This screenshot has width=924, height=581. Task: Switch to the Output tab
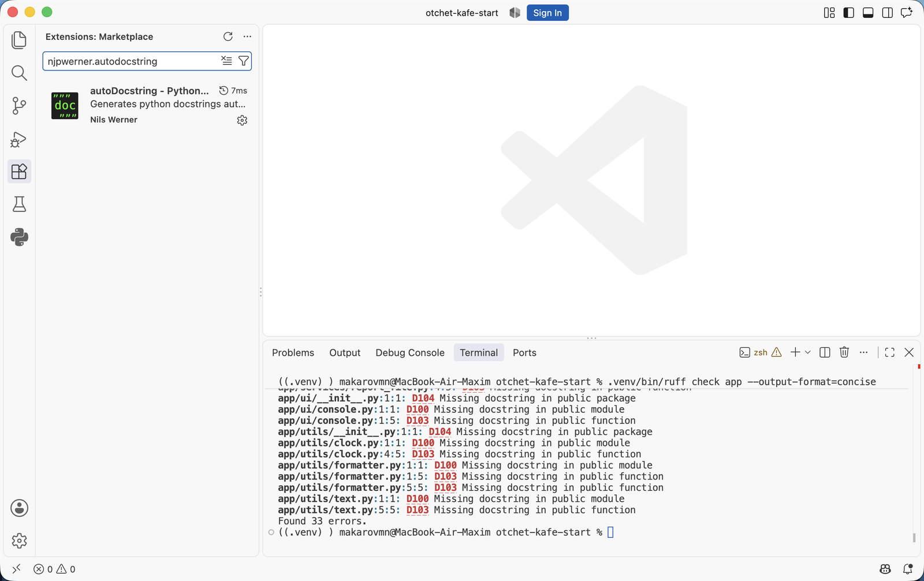(345, 352)
